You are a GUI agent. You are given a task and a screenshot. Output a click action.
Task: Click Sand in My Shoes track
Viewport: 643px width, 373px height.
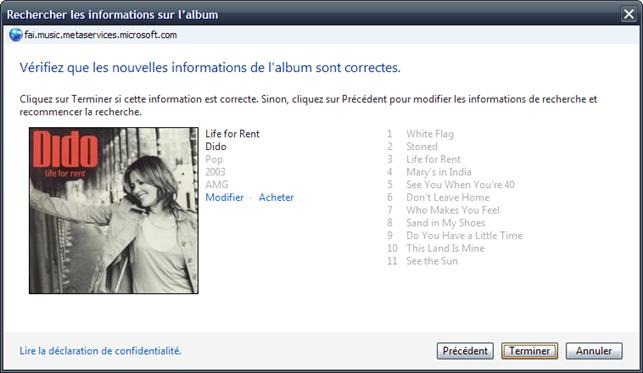click(445, 223)
